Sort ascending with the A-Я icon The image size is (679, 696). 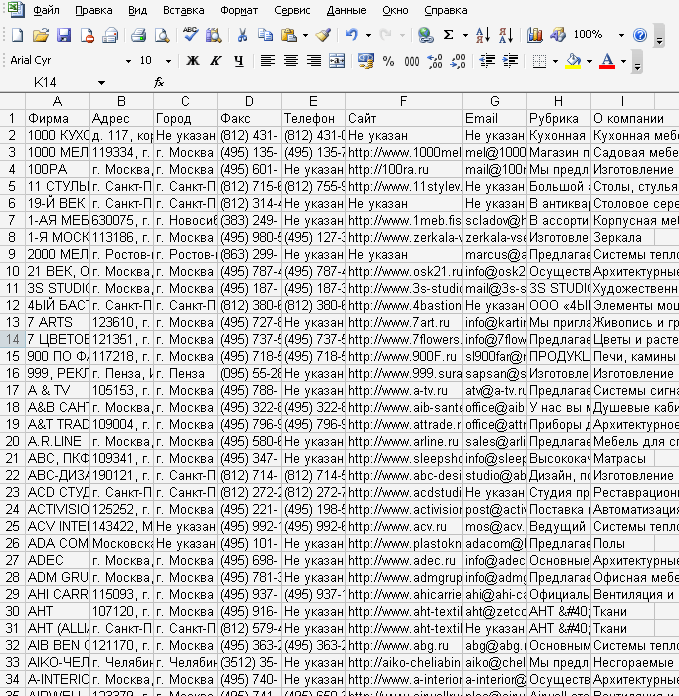pyautogui.click(x=482, y=35)
